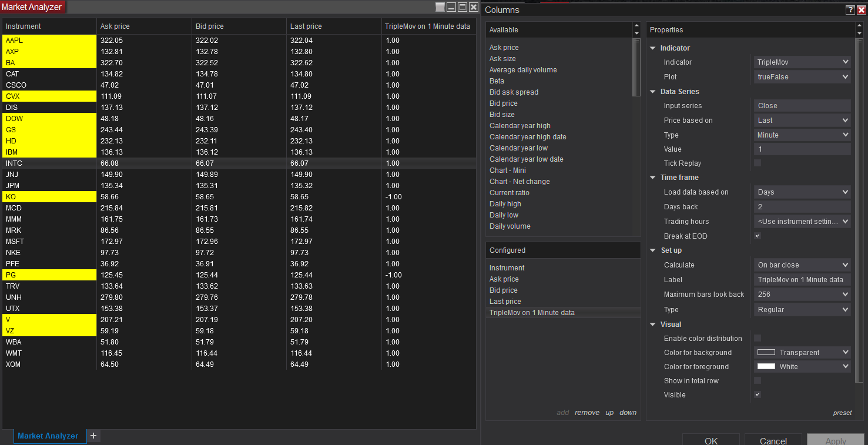This screenshot has width=868, height=445.
Task: Open the Indicator dropdown showing TripleMov
Action: pyautogui.click(x=802, y=62)
